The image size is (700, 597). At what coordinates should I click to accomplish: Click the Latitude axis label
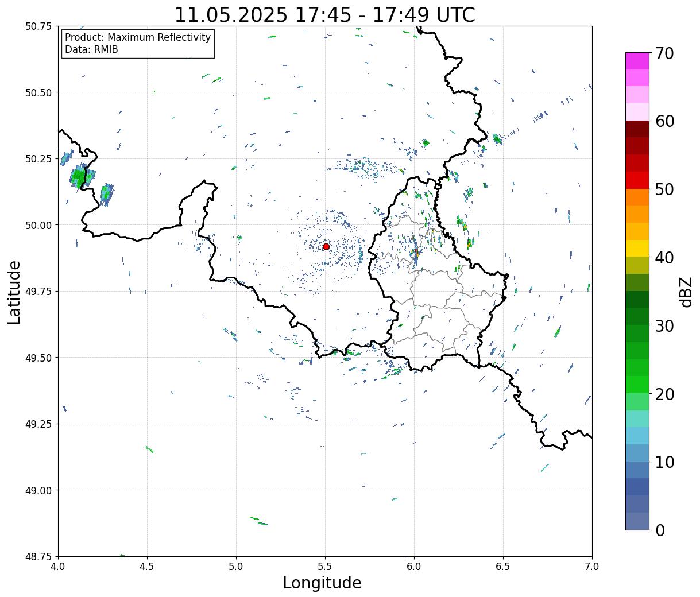click(14, 292)
